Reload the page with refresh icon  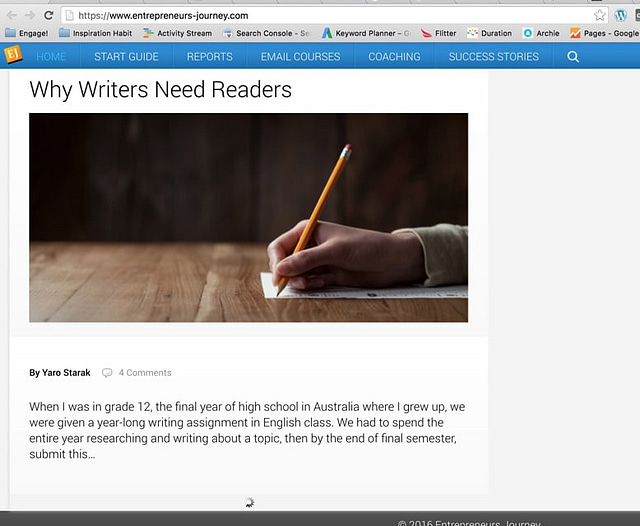48,15
